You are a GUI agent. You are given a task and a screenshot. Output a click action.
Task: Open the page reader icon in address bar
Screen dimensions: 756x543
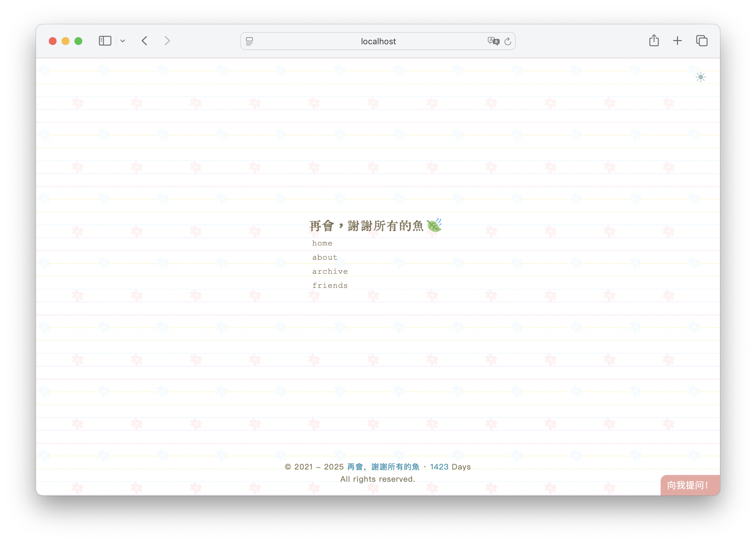tap(249, 41)
